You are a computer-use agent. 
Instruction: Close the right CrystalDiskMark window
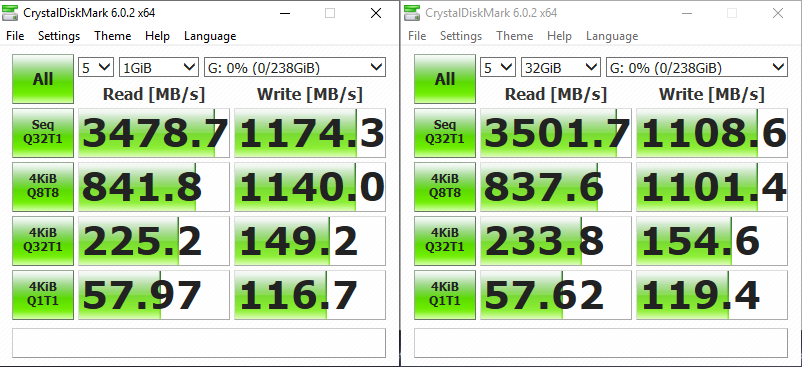(778, 13)
